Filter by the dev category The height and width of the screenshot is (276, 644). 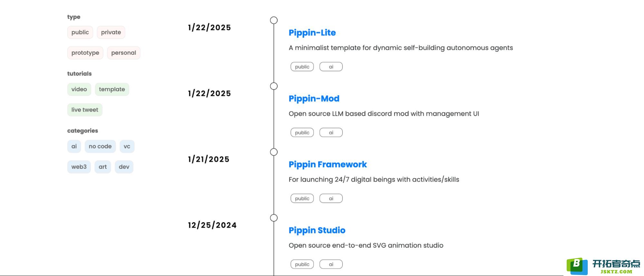124,167
